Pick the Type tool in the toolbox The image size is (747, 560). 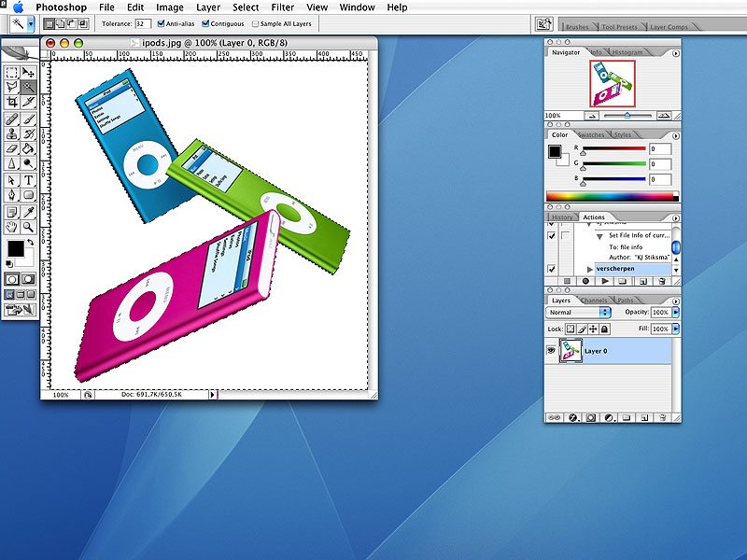29,180
